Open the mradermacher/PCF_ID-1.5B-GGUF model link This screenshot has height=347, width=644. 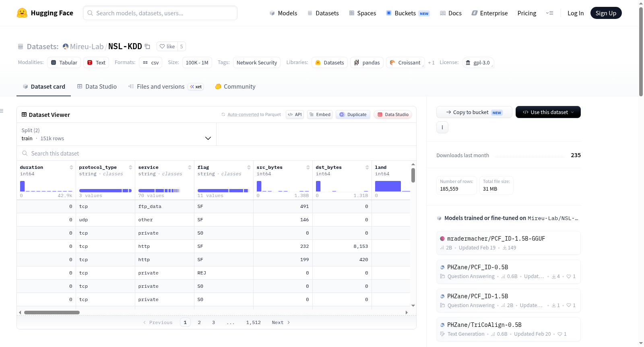(x=496, y=239)
